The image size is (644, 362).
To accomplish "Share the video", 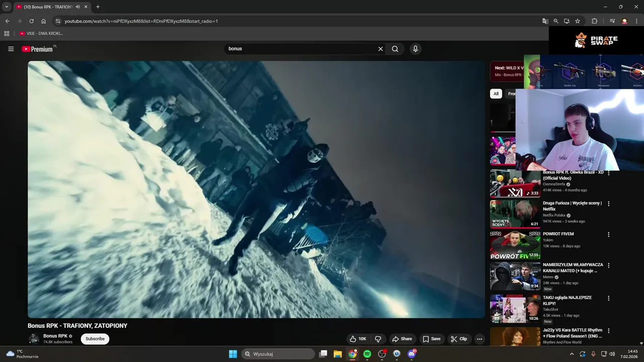I will tap(402, 339).
